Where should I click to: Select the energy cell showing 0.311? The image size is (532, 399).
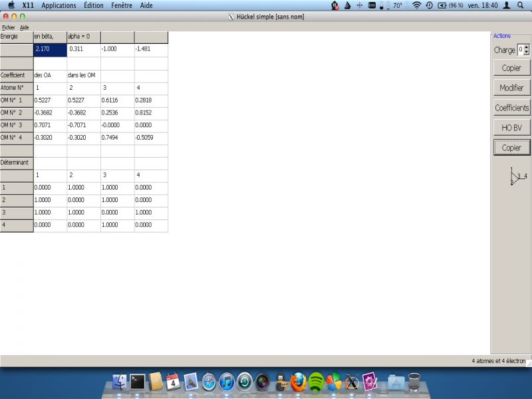(83, 50)
